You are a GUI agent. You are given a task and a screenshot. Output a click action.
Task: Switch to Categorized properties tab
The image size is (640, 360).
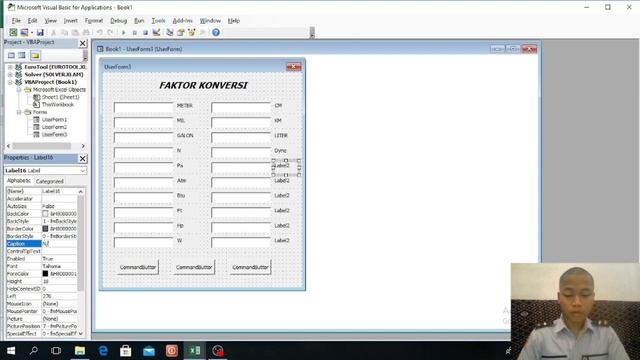[49, 181]
